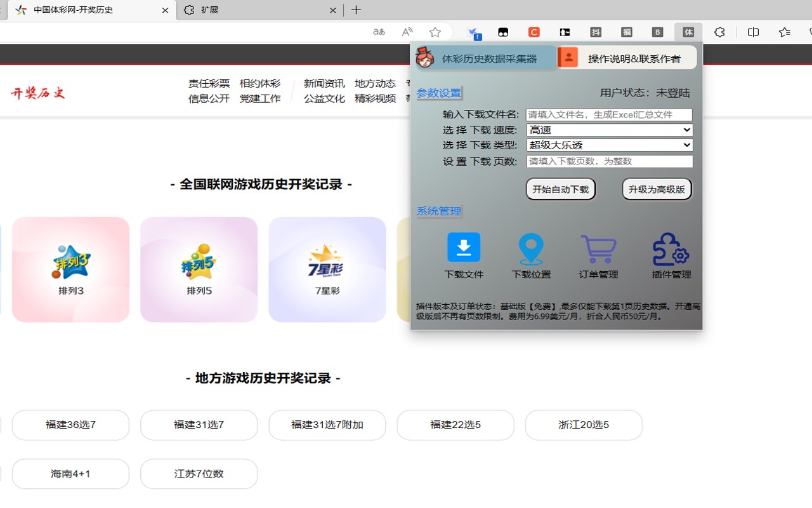Expand the 选择下载速度 dropdown showing 高速
The image size is (812, 508).
610,130
